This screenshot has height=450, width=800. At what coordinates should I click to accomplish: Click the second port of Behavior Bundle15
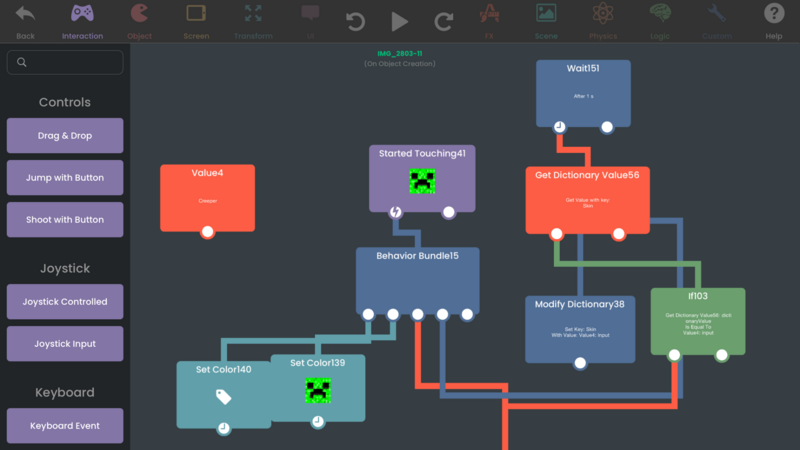click(x=393, y=315)
